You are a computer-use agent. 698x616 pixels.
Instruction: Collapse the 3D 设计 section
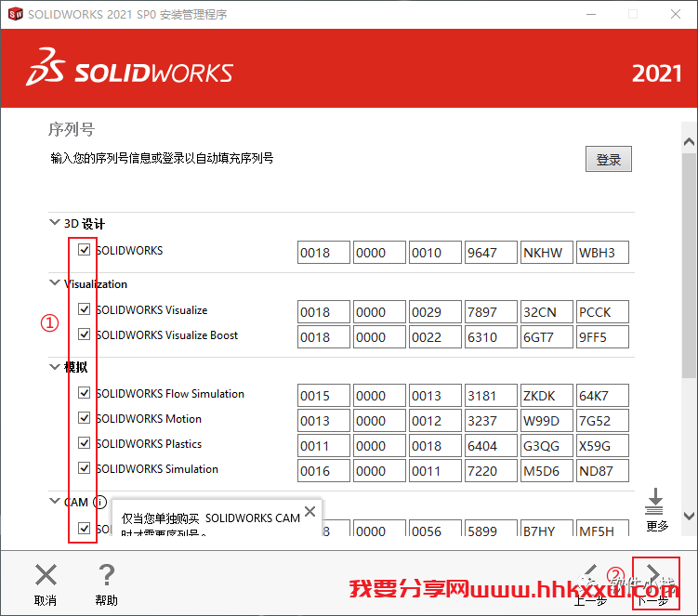point(54,222)
